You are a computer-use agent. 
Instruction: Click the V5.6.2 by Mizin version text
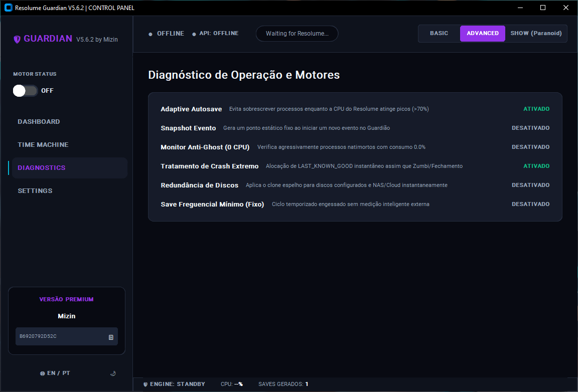click(x=97, y=40)
